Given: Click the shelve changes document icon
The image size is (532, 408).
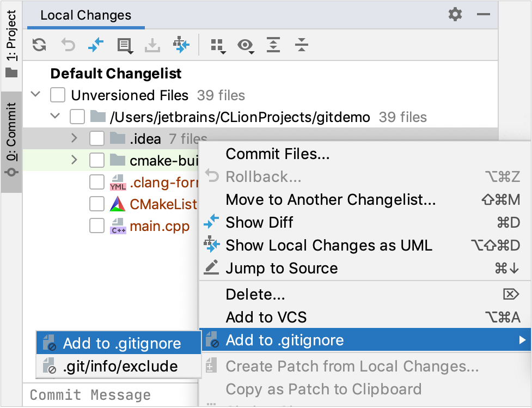Looking at the screenshot, I should pos(125,45).
